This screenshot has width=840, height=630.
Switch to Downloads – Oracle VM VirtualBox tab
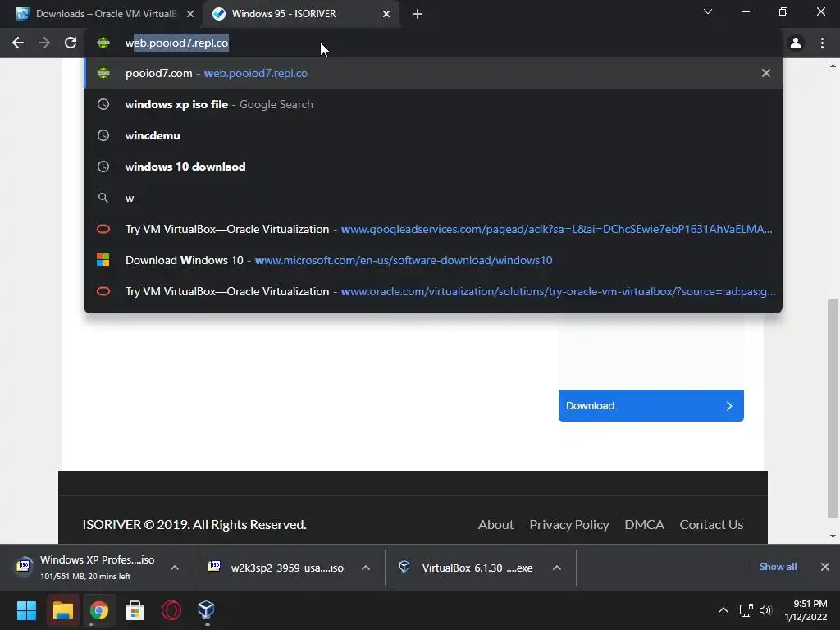pos(101,14)
